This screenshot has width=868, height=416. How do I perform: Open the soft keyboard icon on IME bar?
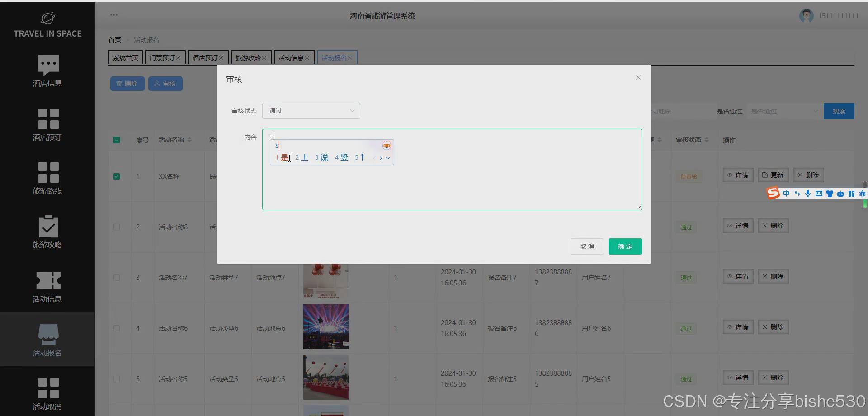pos(819,194)
